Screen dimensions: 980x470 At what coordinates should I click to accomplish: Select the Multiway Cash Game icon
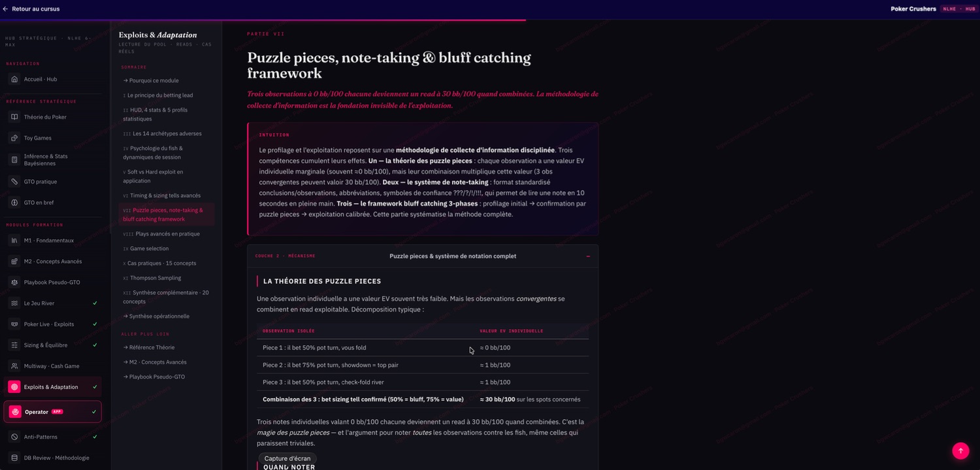pyautogui.click(x=14, y=366)
